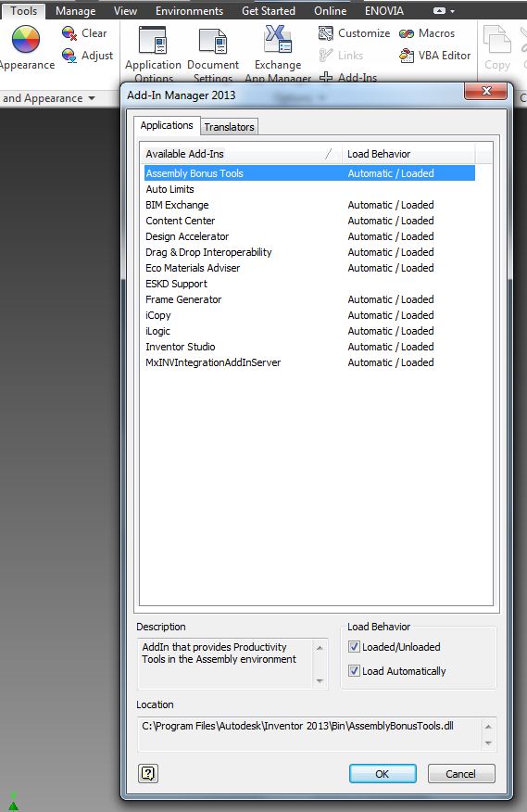Screen dimensions: 527x812
Task: Open the ENOVIA ribbon tab
Action: 384,11
